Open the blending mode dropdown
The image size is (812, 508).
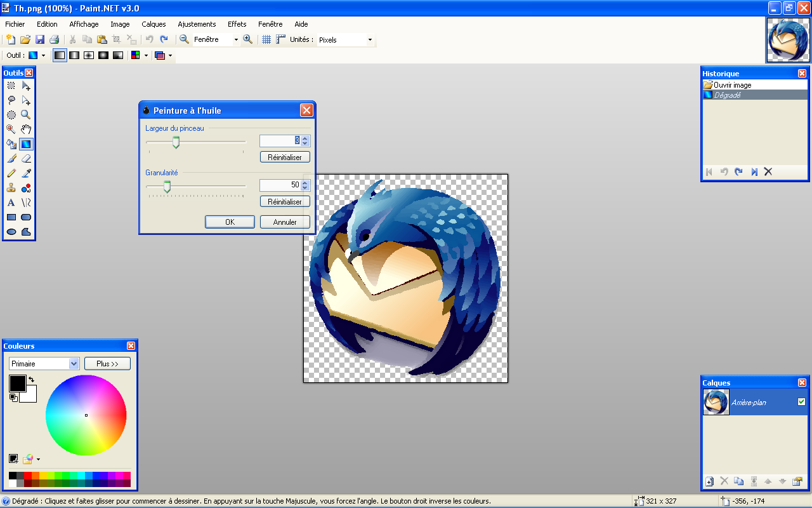pyautogui.click(x=170, y=55)
